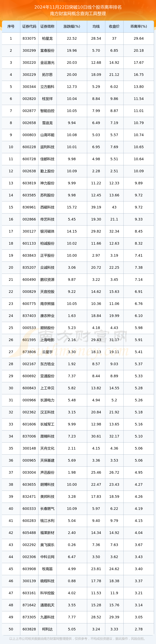
Task: Click the 雪迪龙 stock name
Action: tap(47, 123)
